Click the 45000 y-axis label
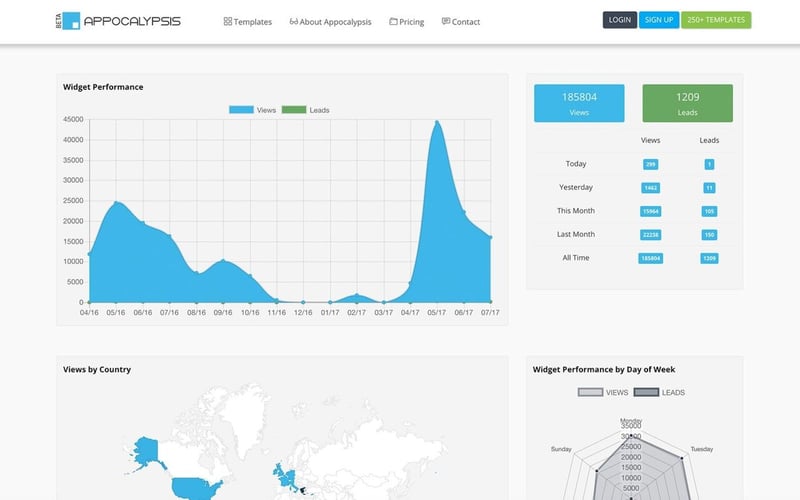The height and width of the screenshot is (500, 800). pos(73,119)
